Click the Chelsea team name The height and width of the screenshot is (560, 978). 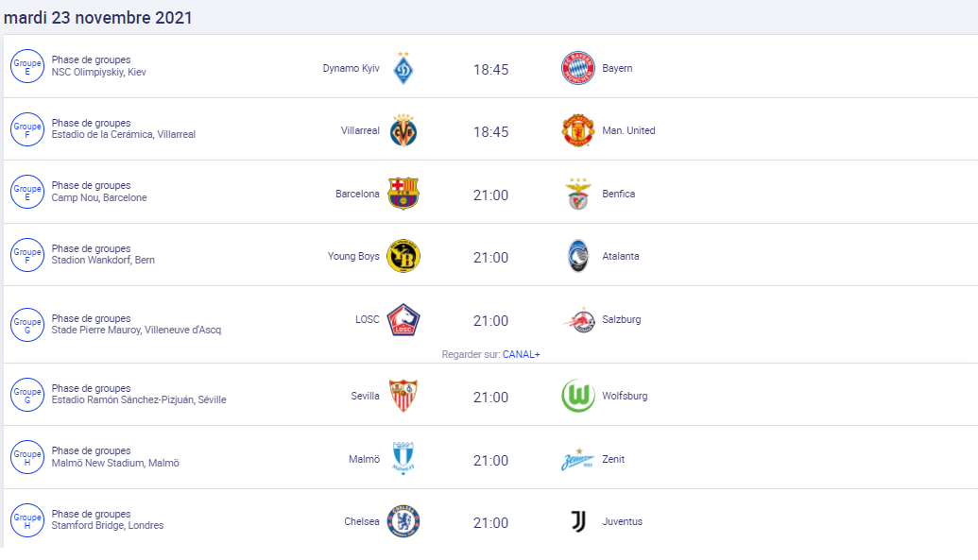pos(362,521)
